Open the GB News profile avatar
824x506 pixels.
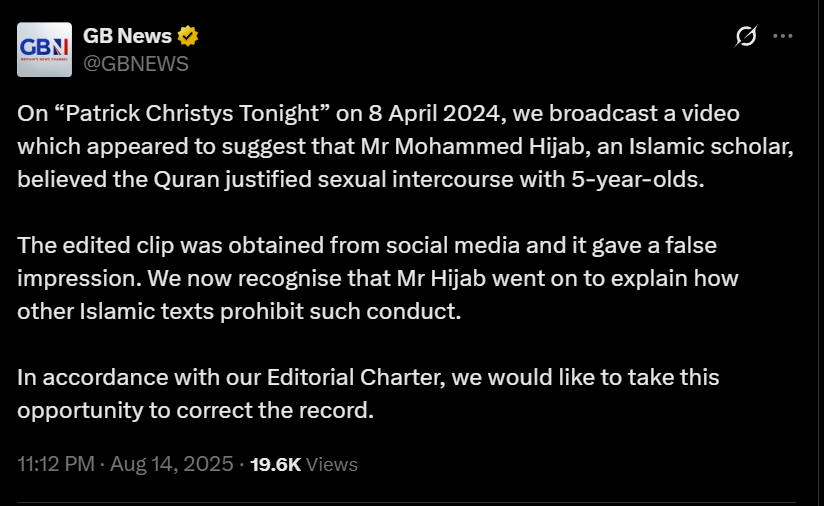click(x=45, y=50)
